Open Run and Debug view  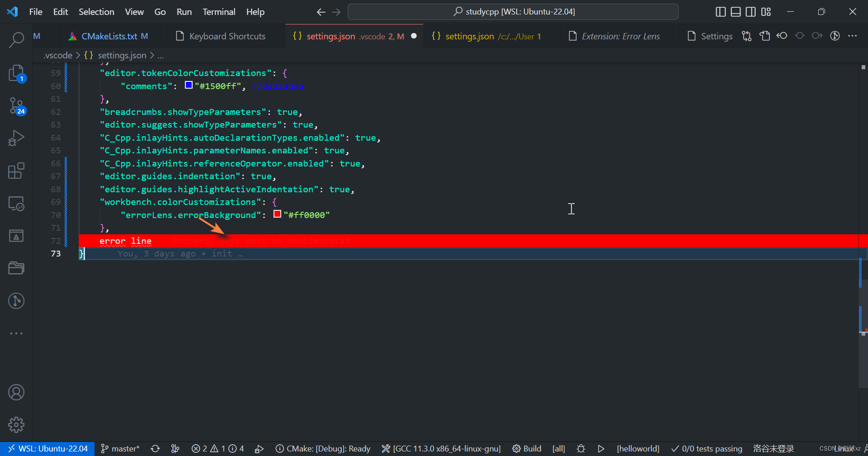16,138
